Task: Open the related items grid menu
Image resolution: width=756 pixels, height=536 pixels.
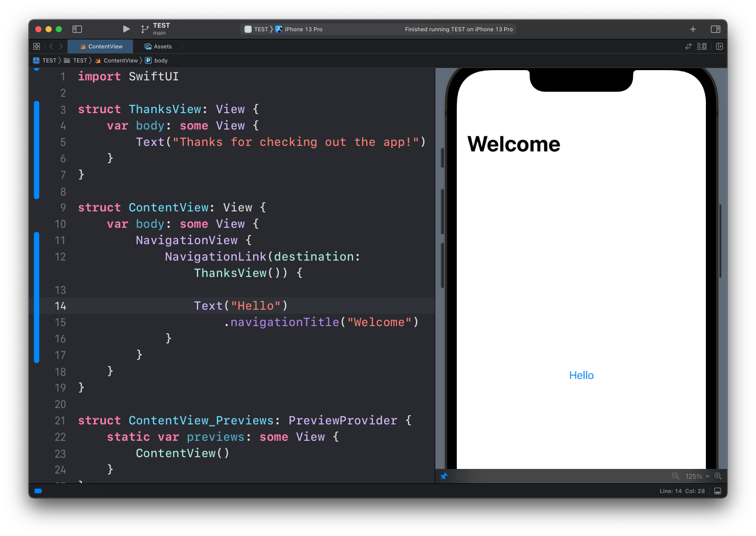Action: (x=37, y=47)
